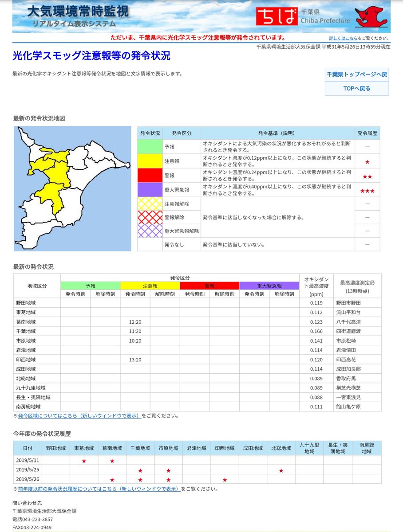Click the 長生・夷隅地域 row label
Screen dimensions: 403x532
click(33, 397)
